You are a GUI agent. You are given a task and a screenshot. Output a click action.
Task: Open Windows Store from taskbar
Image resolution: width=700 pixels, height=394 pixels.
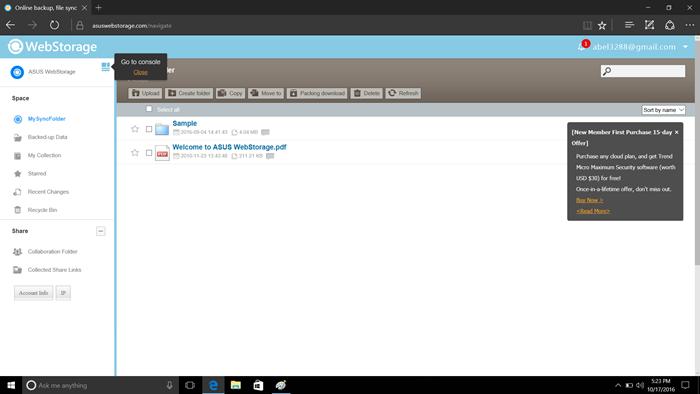pyautogui.click(x=258, y=385)
